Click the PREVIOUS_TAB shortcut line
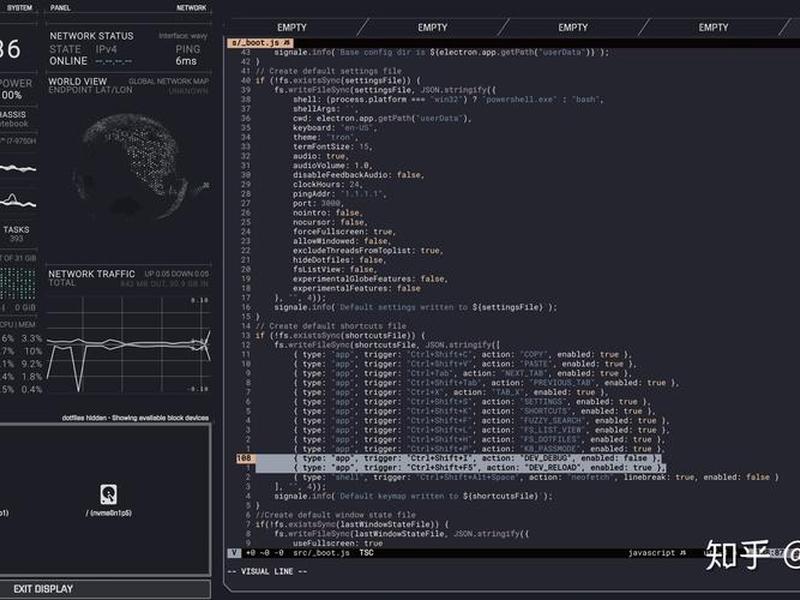The width and height of the screenshot is (800, 600). [486, 383]
